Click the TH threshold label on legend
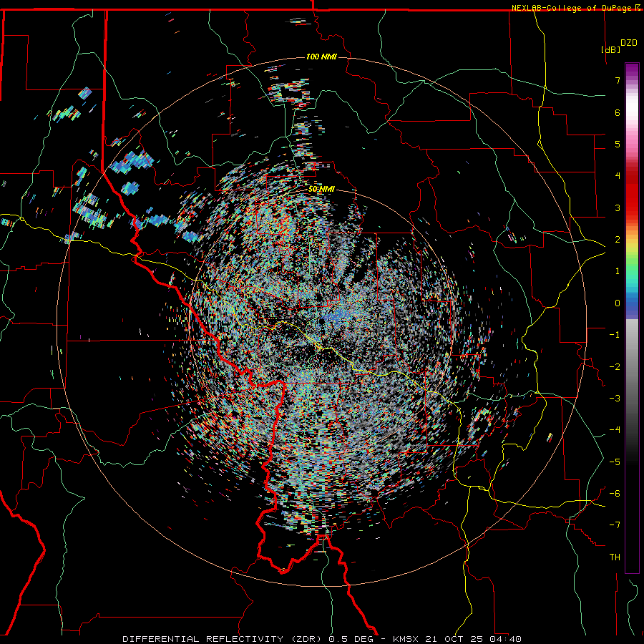The image size is (644, 644). tap(615, 557)
